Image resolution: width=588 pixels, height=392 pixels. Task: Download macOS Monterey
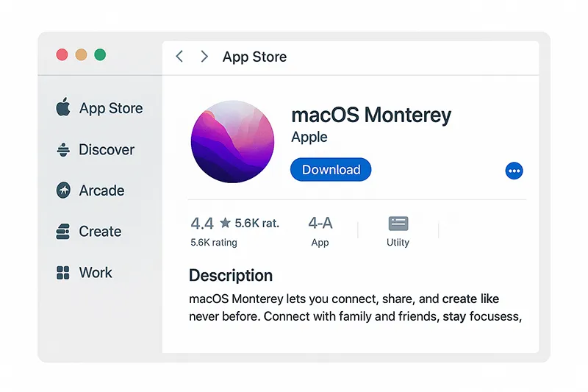(331, 170)
